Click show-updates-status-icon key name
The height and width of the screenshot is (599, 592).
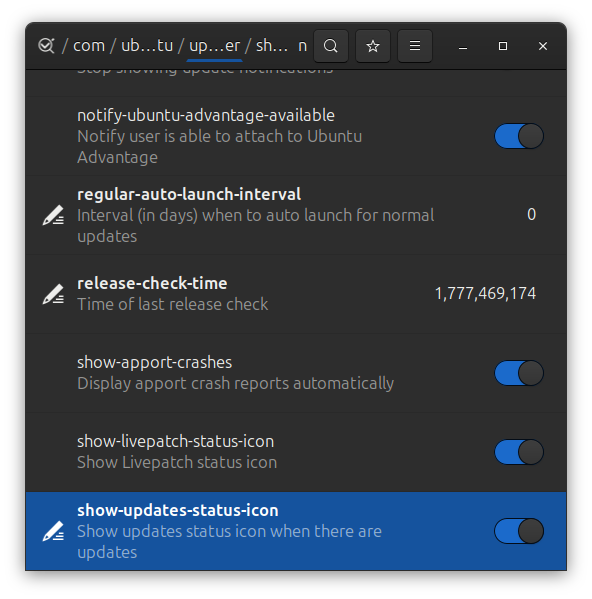point(178,510)
